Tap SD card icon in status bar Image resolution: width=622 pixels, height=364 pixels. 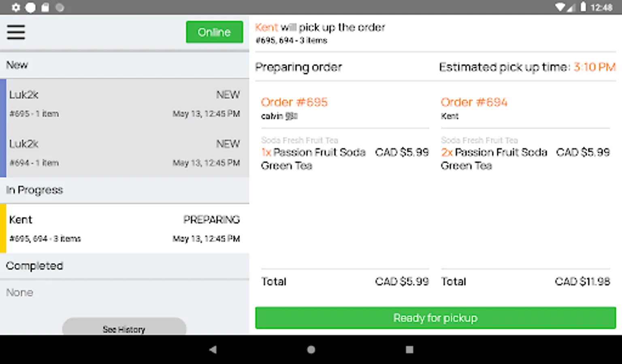click(x=45, y=7)
